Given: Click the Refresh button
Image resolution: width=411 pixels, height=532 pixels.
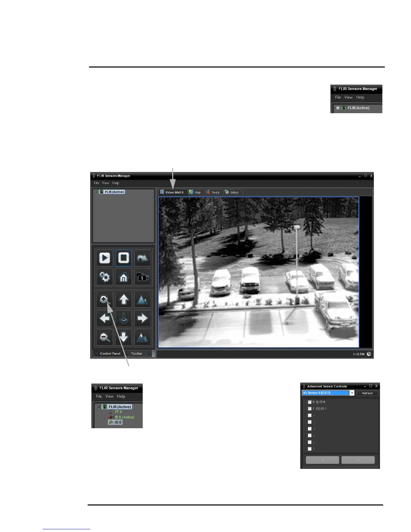Looking at the screenshot, I should click(x=367, y=393).
